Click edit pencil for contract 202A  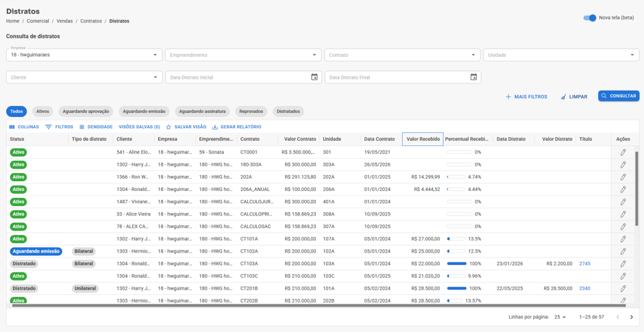(x=623, y=177)
